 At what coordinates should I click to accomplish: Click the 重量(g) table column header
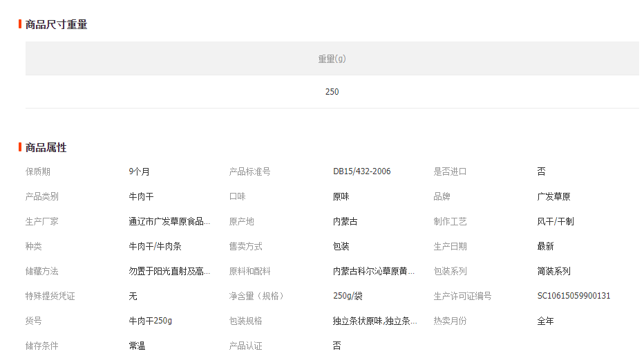point(332,59)
